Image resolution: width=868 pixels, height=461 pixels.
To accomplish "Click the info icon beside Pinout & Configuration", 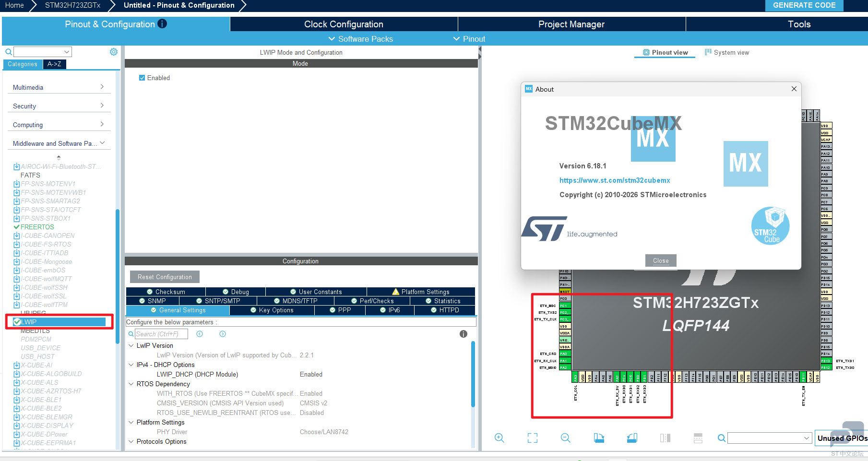I will click(162, 24).
